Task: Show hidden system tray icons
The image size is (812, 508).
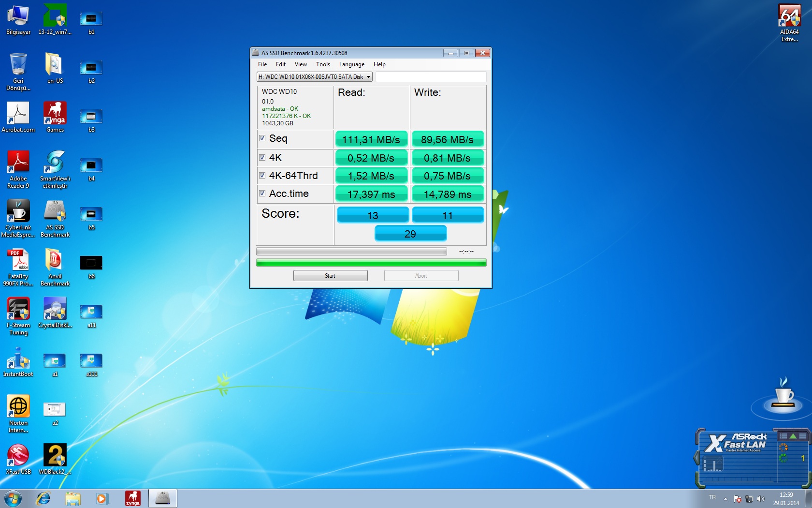Action: [725, 499]
